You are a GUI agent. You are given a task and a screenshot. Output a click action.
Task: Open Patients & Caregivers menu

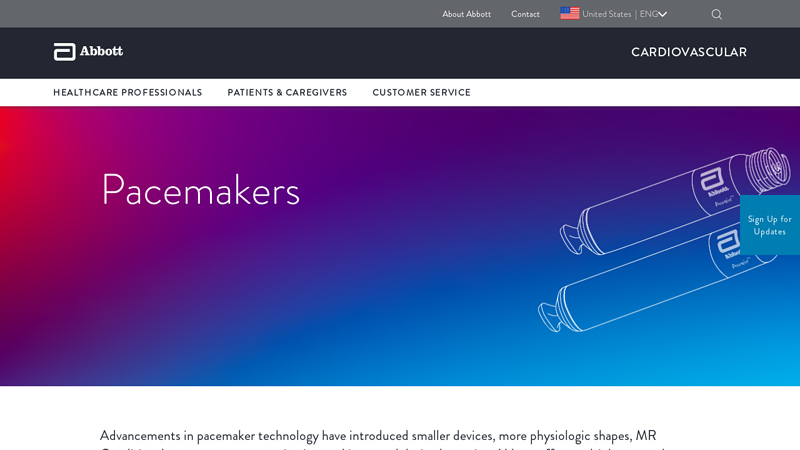point(287,92)
